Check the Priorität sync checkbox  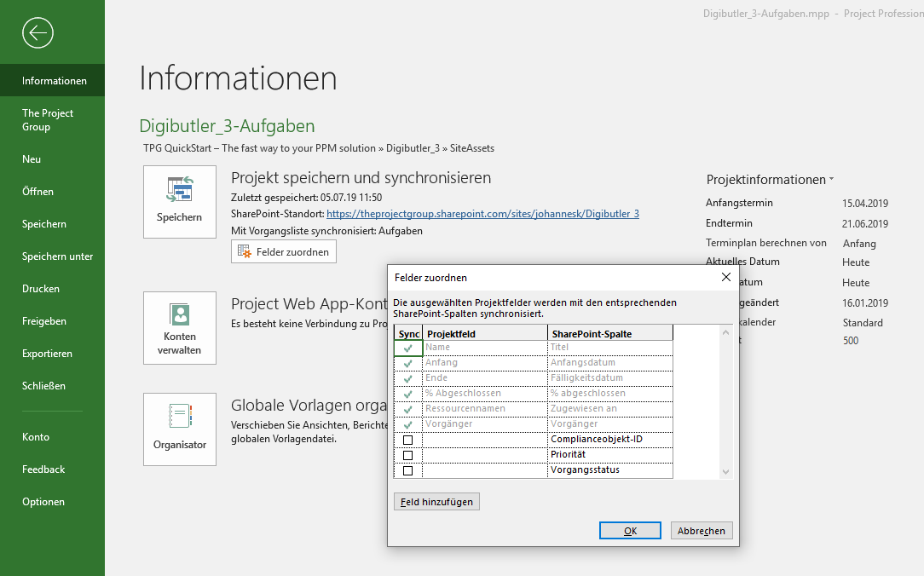[407, 455]
